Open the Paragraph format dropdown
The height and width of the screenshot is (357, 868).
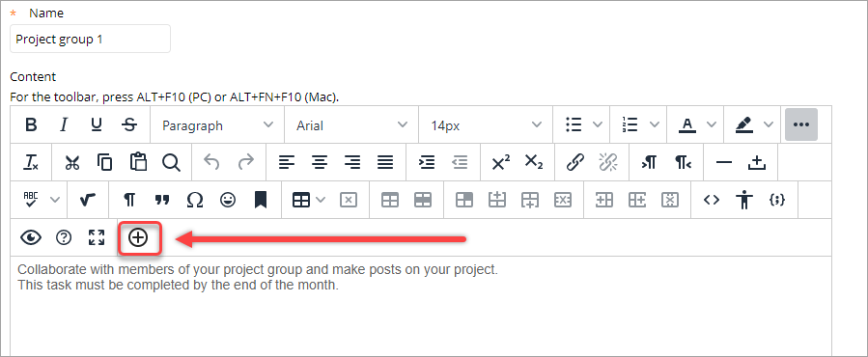[217, 125]
